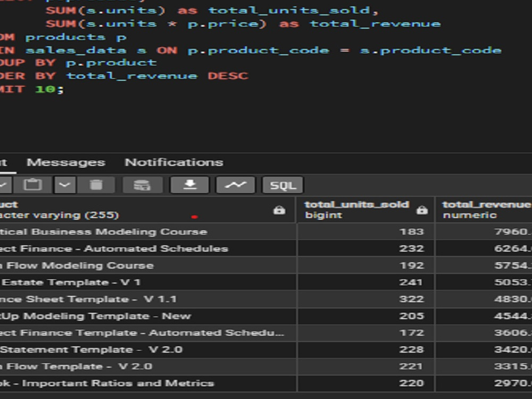
Task: Click units sold value 220
Action: point(366,384)
